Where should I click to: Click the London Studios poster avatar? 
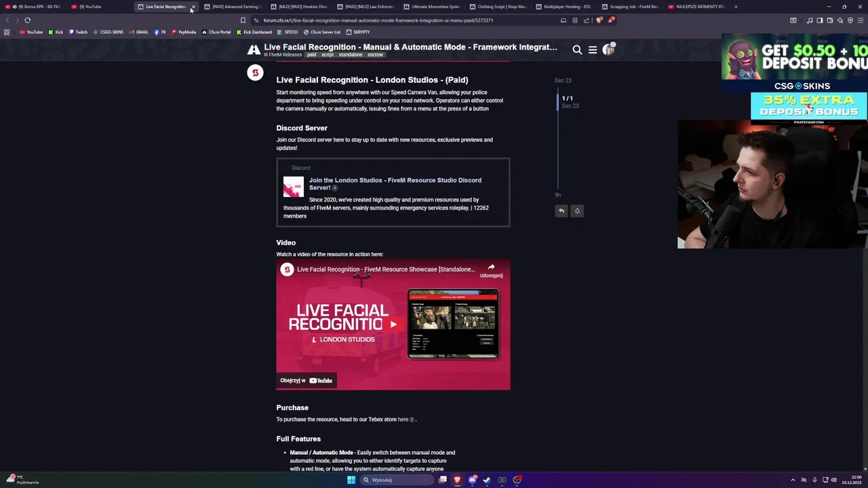tap(255, 73)
